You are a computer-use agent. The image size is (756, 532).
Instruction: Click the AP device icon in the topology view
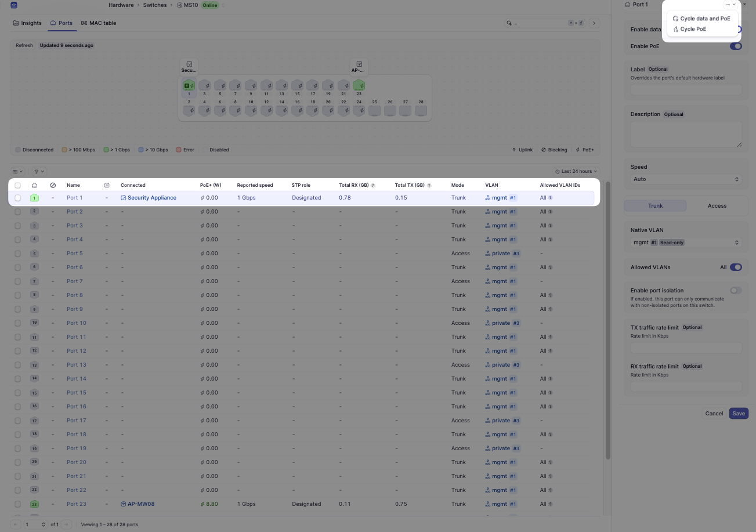click(359, 64)
